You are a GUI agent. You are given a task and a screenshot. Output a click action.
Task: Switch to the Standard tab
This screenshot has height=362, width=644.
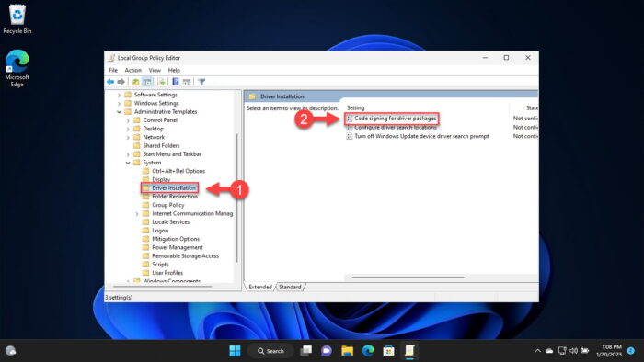point(290,287)
